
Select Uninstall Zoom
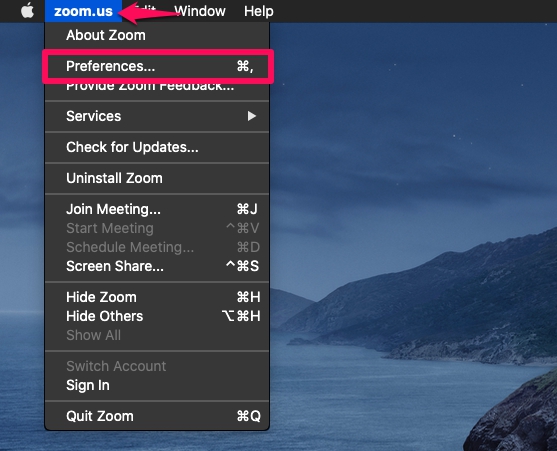click(157, 178)
